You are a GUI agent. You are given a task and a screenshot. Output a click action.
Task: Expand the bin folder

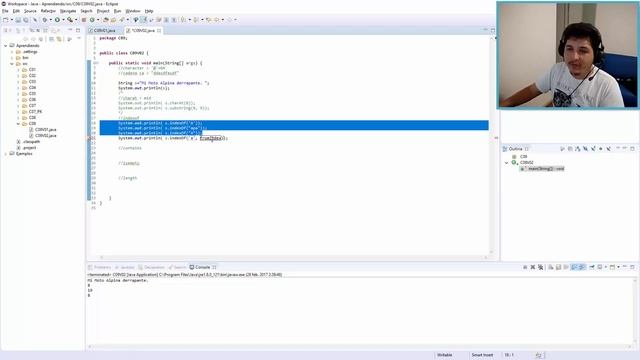(12, 58)
